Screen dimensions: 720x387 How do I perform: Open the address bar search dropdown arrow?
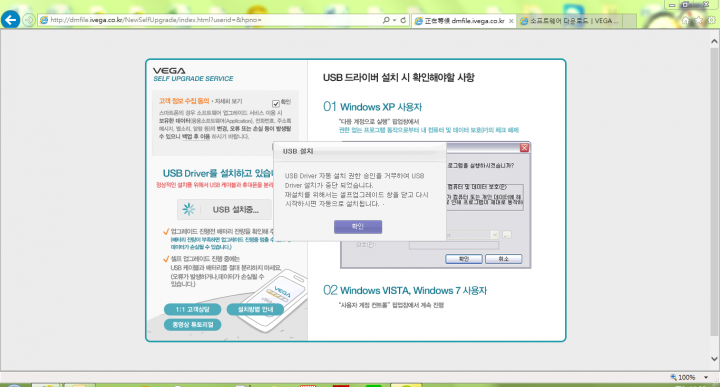tap(394, 20)
